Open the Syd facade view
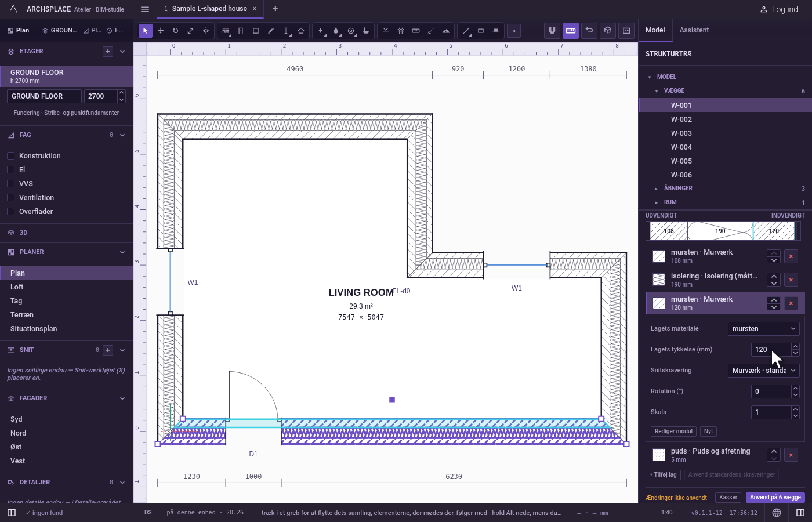The width and height of the screenshot is (812, 522). click(x=66, y=419)
